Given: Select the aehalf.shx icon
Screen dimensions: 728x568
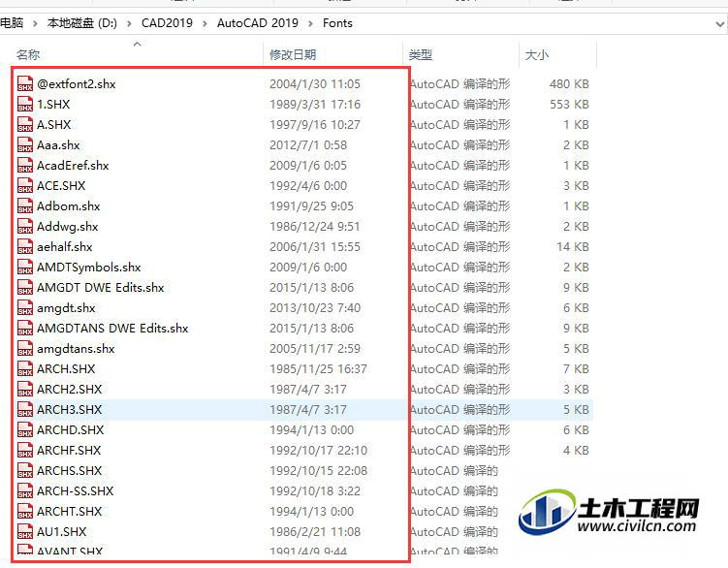Looking at the screenshot, I should pyautogui.click(x=25, y=246).
